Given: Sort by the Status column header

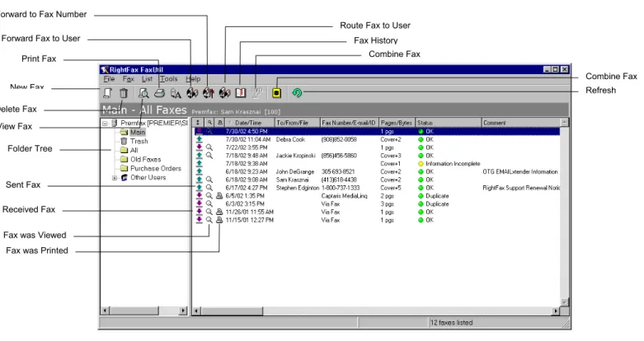Looking at the screenshot, I should 449,123.
